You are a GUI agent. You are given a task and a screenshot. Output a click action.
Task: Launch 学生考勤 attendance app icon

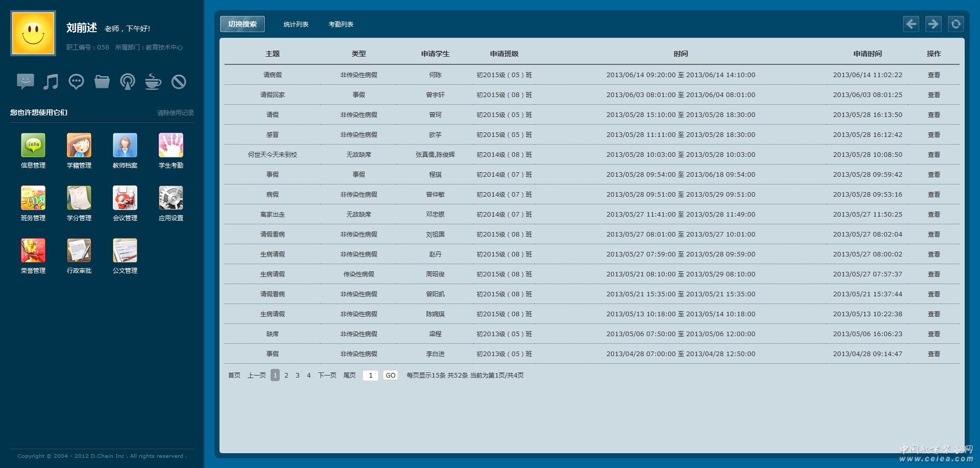tap(171, 146)
